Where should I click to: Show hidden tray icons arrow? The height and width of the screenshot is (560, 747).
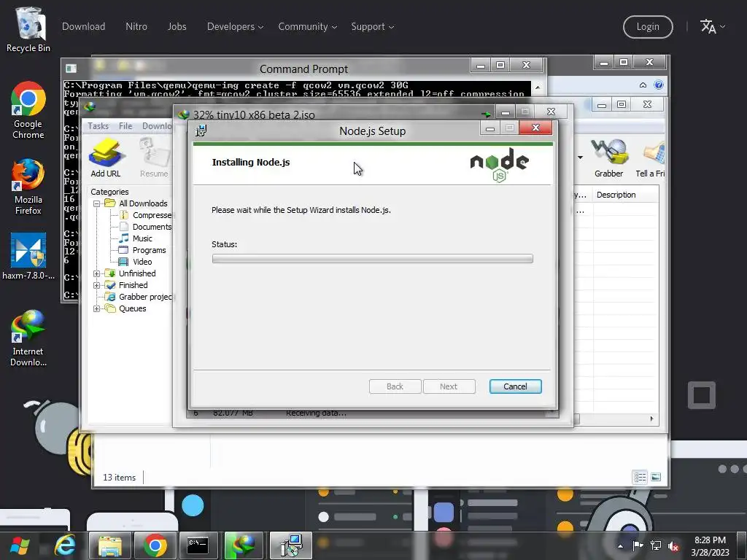pos(620,546)
